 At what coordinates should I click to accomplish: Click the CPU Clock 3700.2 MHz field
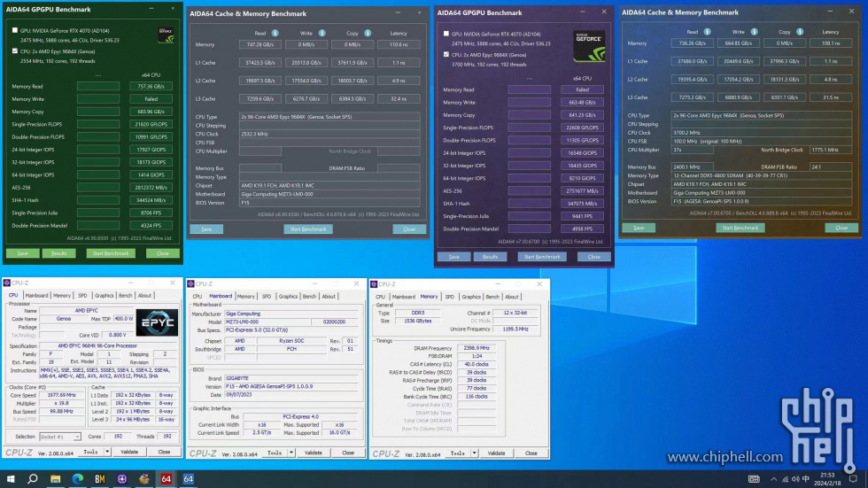(761, 133)
